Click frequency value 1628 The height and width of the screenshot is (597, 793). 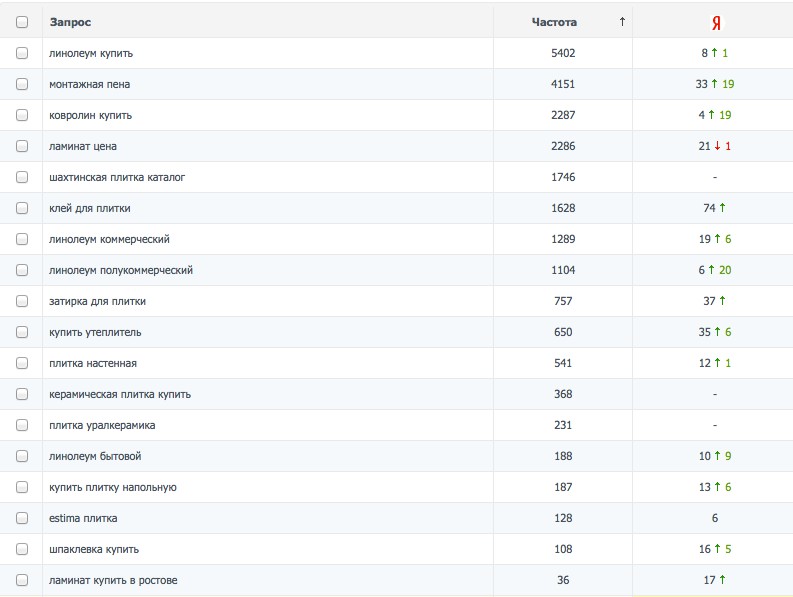pos(563,208)
